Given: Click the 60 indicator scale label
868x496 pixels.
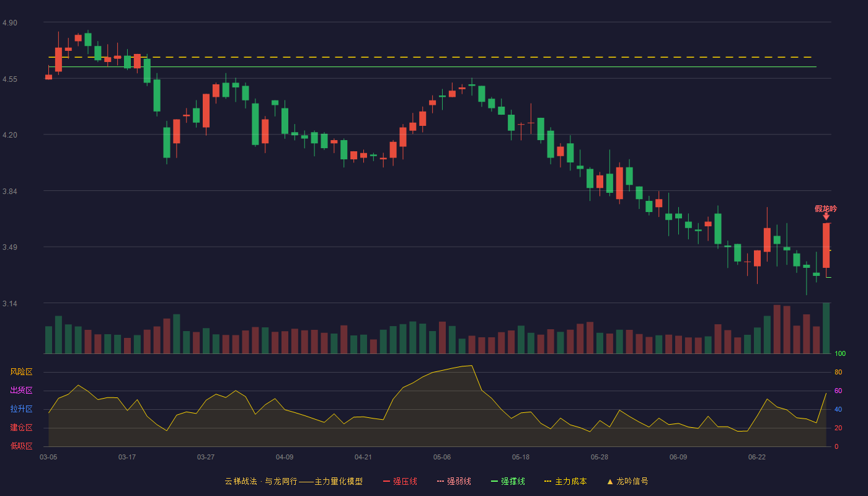Looking at the screenshot, I should [838, 391].
